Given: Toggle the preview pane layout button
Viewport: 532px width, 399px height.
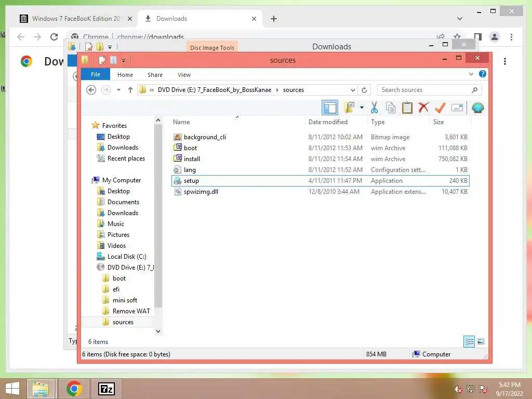Looking at the screenshot, I should (x=330, y=108).
